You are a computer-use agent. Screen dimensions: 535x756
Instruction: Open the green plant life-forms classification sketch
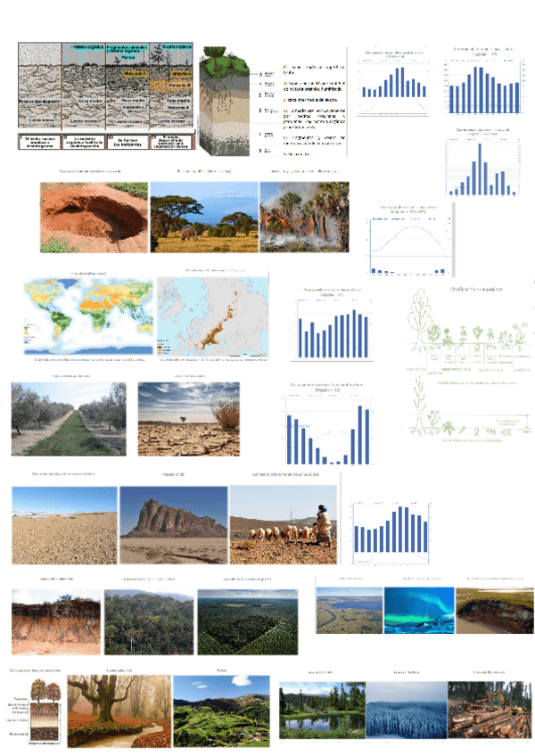[470, 333]
